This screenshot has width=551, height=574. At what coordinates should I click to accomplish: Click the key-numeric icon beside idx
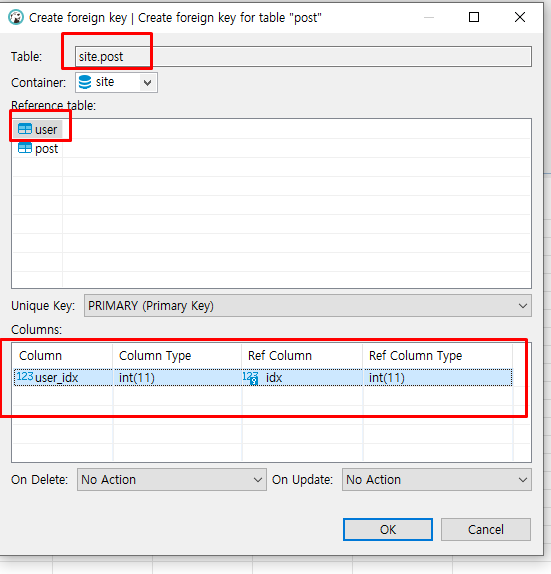[x=251, y=378]
